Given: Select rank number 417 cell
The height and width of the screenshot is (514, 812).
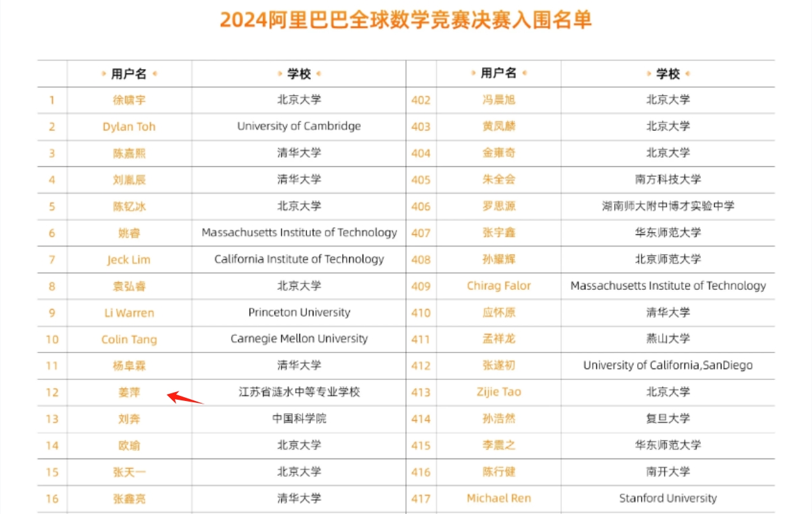Looking at the screenshot, I should (421, 499).
